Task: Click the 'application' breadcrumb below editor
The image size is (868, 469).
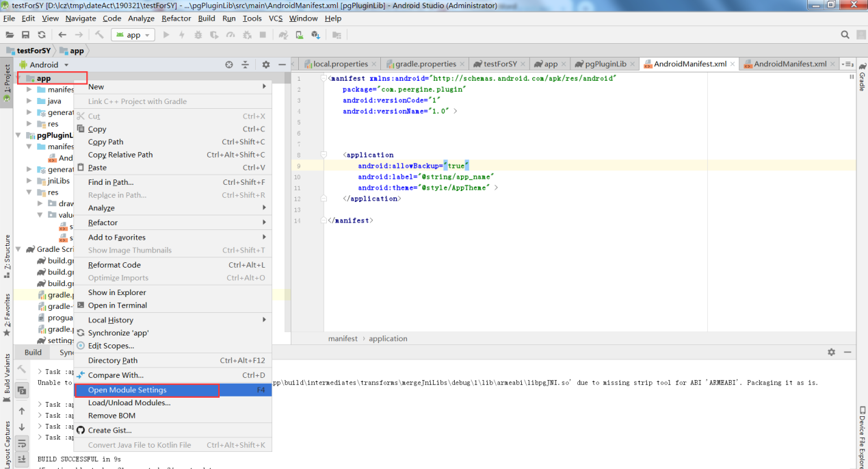Action: pos(388,338)
